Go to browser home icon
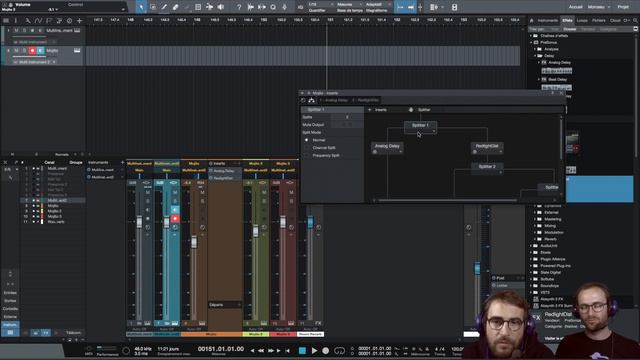 (x=531, y=20)
